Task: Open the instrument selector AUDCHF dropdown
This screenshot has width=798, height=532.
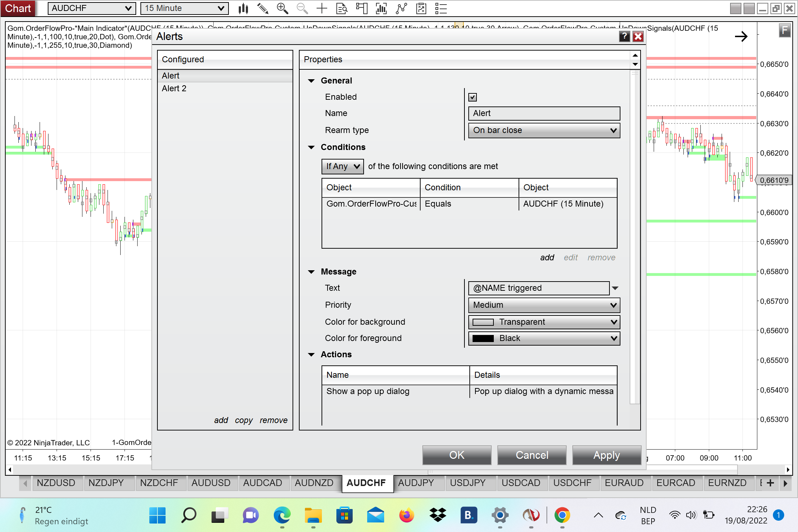Action: (92, 8)
